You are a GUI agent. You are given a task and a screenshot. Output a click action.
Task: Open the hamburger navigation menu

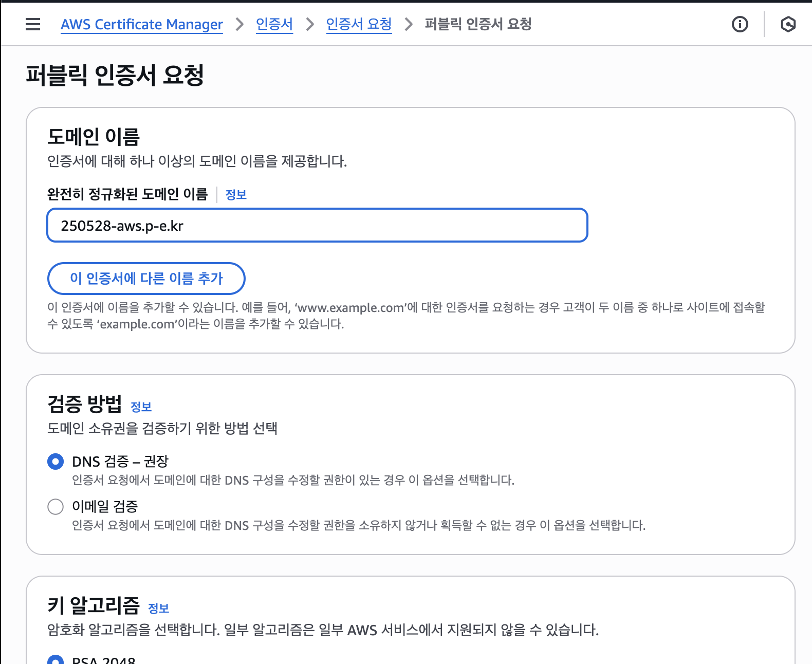(33, 24)
